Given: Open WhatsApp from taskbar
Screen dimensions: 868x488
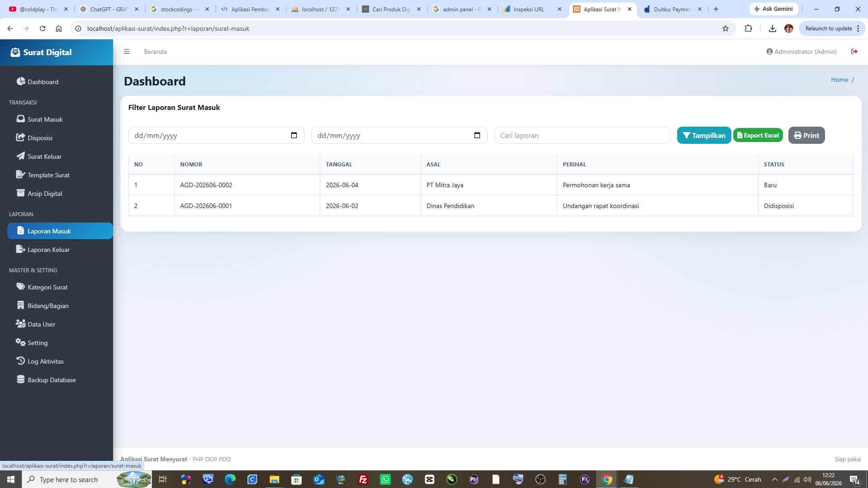Looking at the screenshot, I should 385,479.
